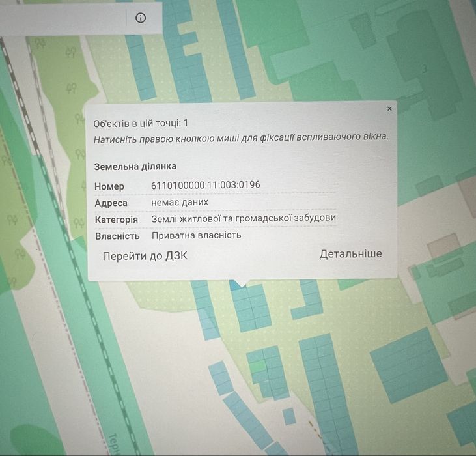Close the land parcel popup window
The height and width of the screenshot is (456, 476).
pyautogui.click(x=389, y=109)
